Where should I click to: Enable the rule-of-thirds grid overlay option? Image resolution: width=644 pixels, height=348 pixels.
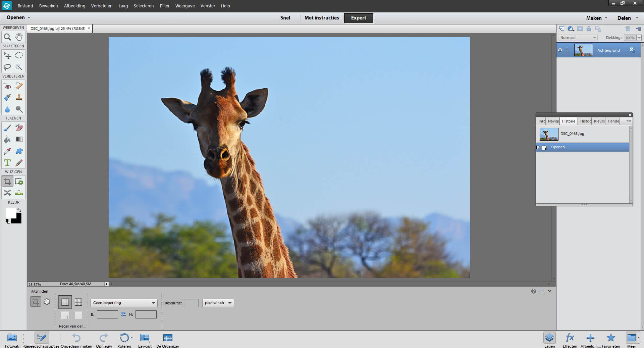[x=65, y=302]
